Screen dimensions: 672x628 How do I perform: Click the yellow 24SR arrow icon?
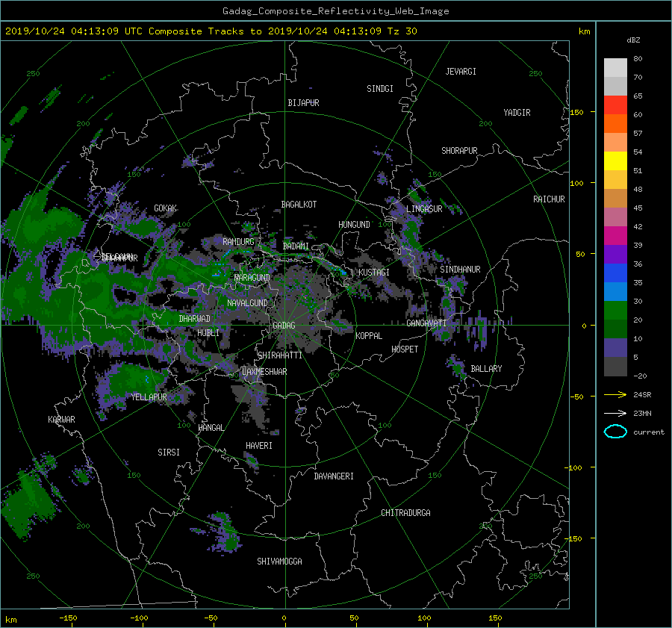point(615,394)
